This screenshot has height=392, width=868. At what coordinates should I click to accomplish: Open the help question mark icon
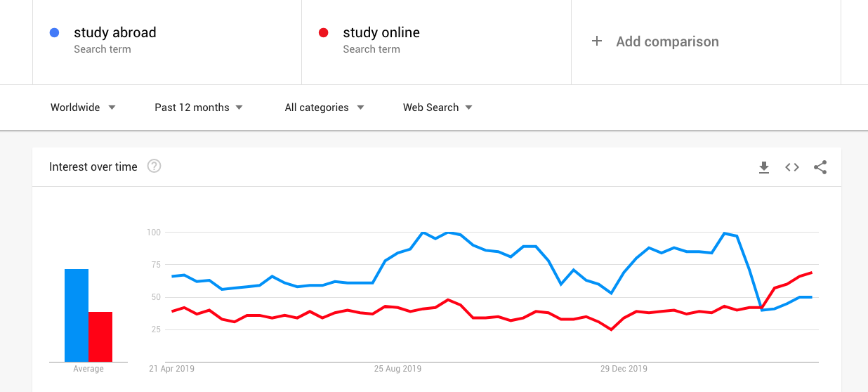tap(154, 166)
